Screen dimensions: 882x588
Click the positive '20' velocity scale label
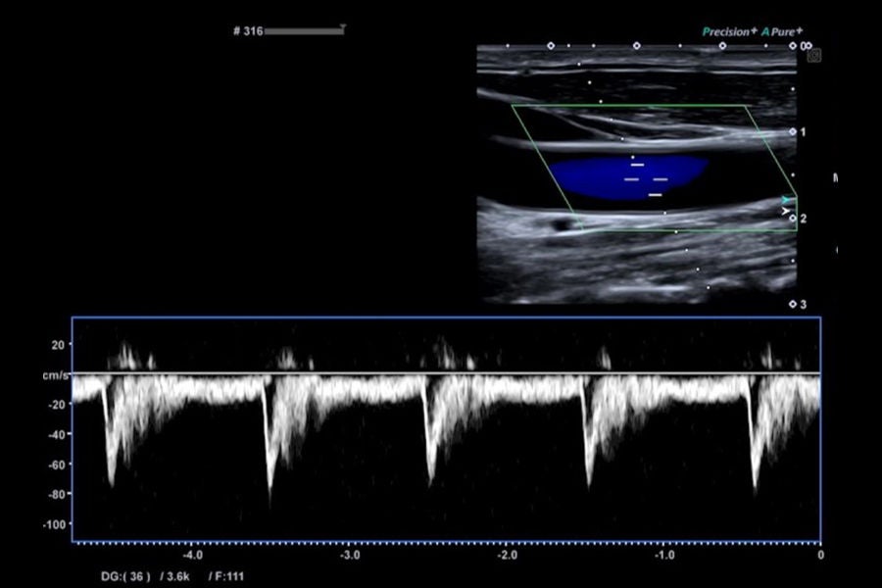click(59, 344)
